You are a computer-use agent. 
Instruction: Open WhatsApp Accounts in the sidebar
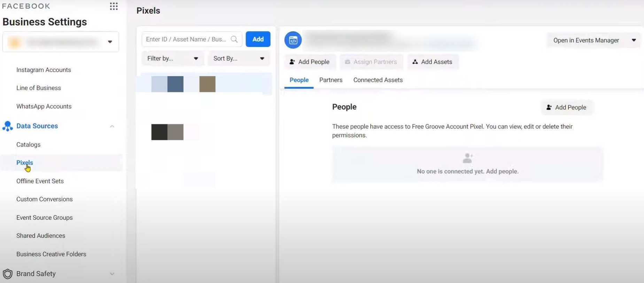tap(44, 107)
